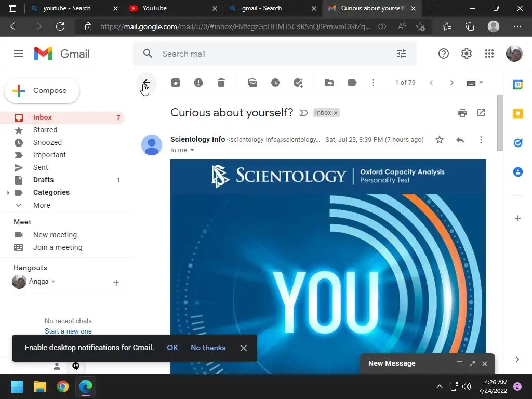Open Google Keep side panel
Viewport: 532px width, 399px height.
518,114
